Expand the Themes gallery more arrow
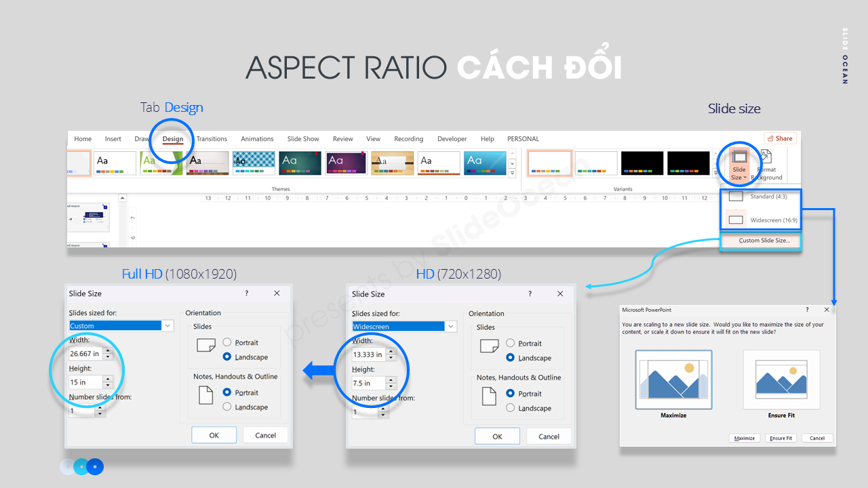The width and height of the screenshot is (868, 488). point(512,172)
